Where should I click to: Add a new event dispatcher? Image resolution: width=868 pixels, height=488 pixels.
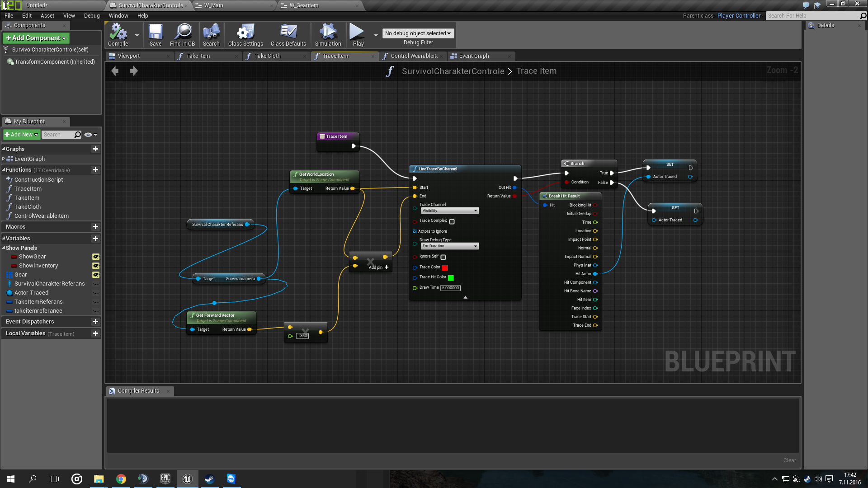click(95, 322)
